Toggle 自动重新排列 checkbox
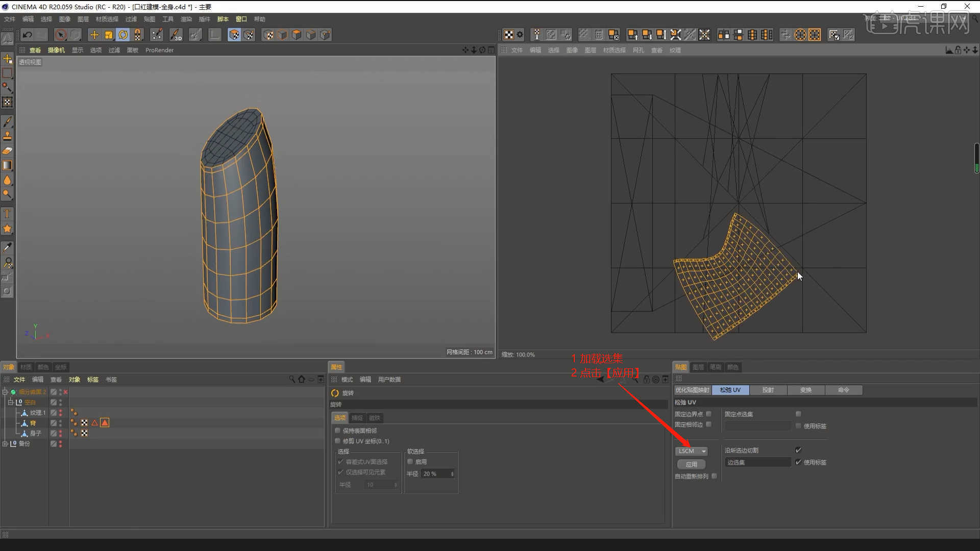The width and height of the screenshot is (980, 551). pyautogui.click(x=714, y=476)
